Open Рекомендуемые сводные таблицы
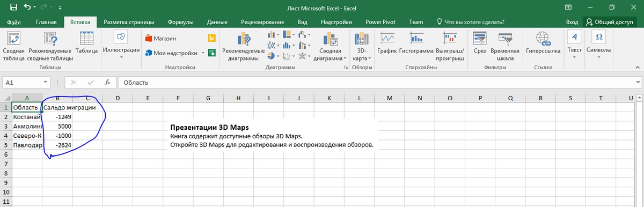Screen dimensions: 644x207 click(x=50, y=46)
